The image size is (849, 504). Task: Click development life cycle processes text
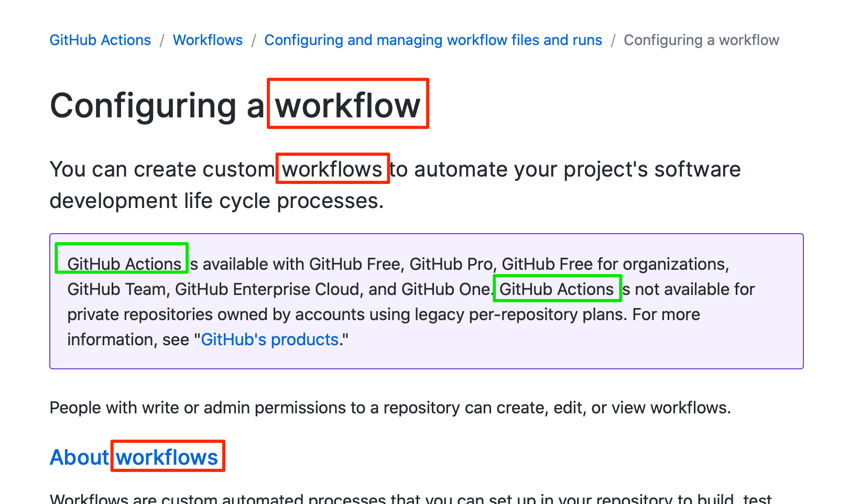pos(216,201)
